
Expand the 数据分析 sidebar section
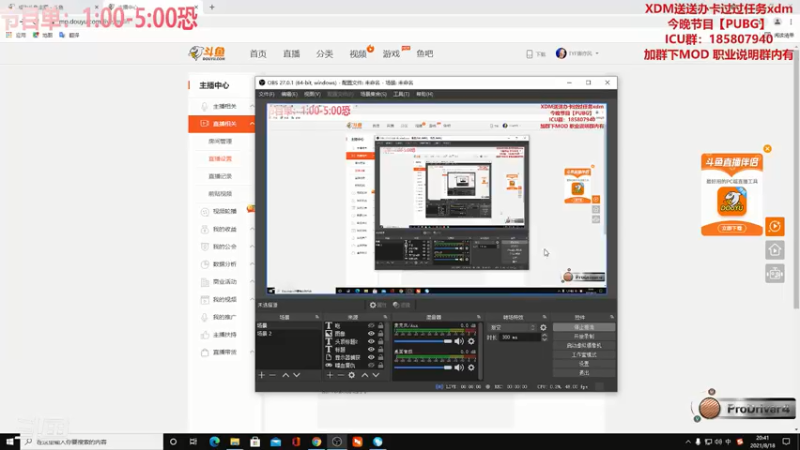[252, 264]
